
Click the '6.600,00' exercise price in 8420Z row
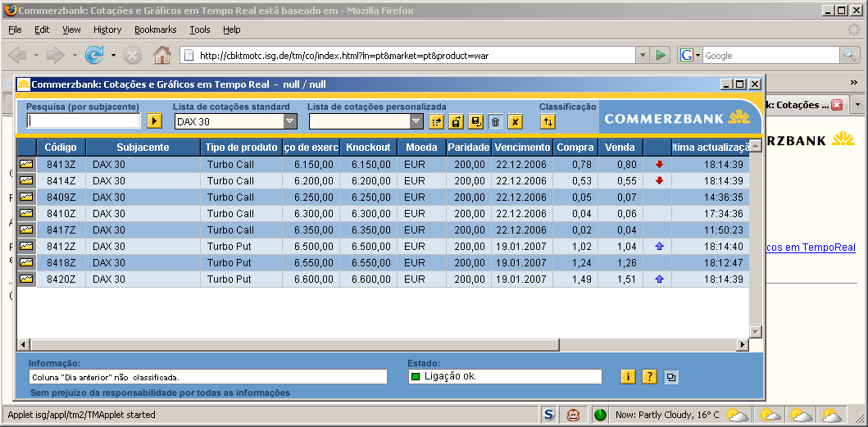tap(314, 279)
